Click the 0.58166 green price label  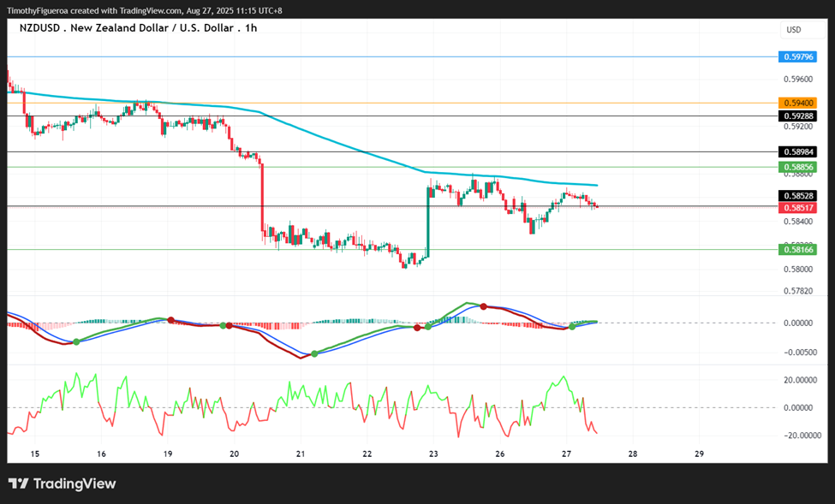pyautogui.click(x=797, y=249)
